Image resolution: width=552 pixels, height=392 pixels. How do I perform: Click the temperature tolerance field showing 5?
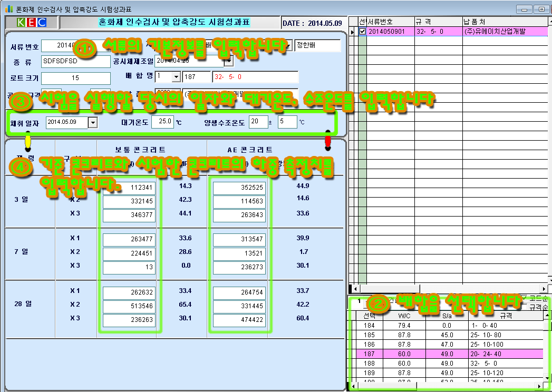click(x=287, y=122)
